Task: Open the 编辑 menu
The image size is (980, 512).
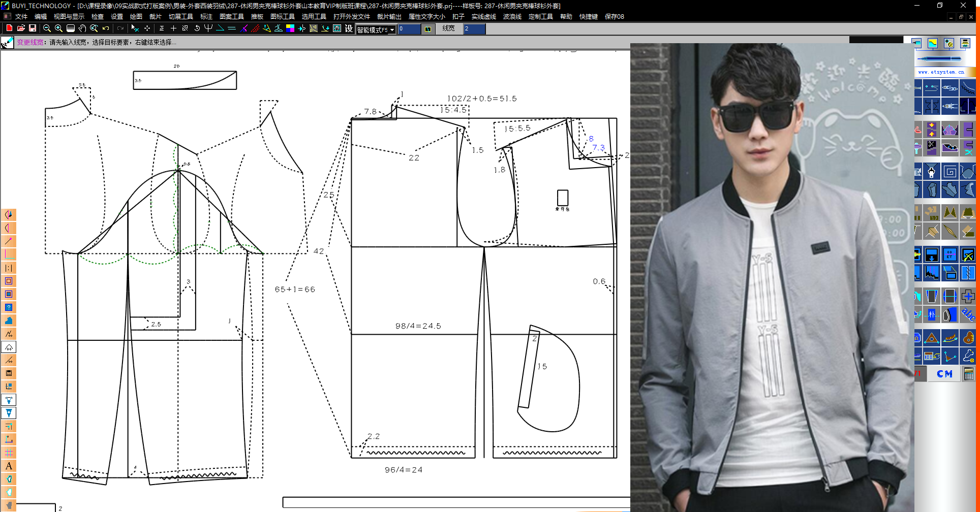Action: [41, 16]
